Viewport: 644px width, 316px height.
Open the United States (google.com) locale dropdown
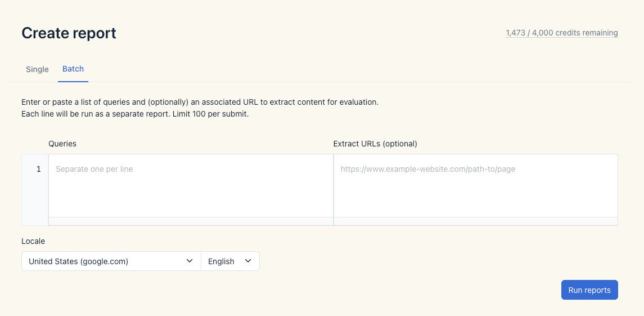(x=111, y=261)
